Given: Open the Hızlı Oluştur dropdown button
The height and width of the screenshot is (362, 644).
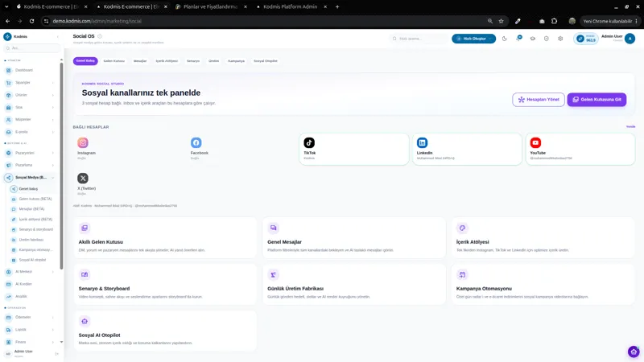Looking at the screenshot, I should 473,39.
